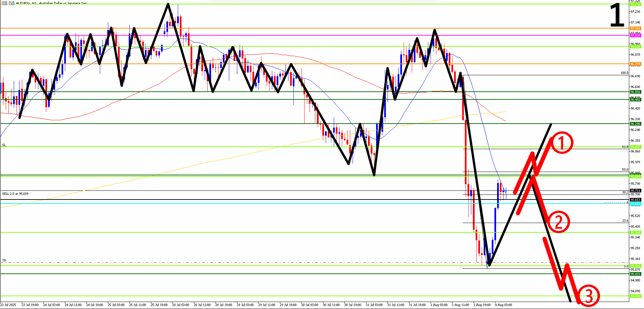Select the magenta 97.030 price label
The width and height of the screenshot is (644, 309).
635,35
